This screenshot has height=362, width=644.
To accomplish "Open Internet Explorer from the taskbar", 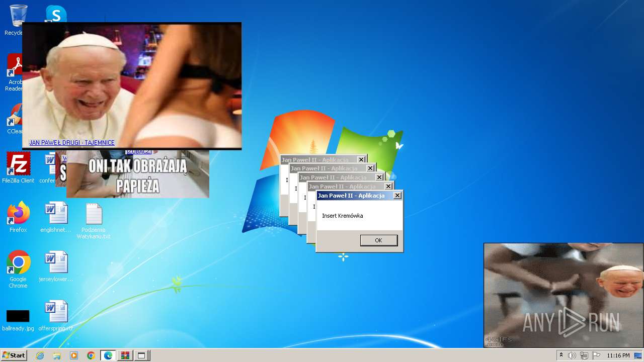I will point(40,355).
